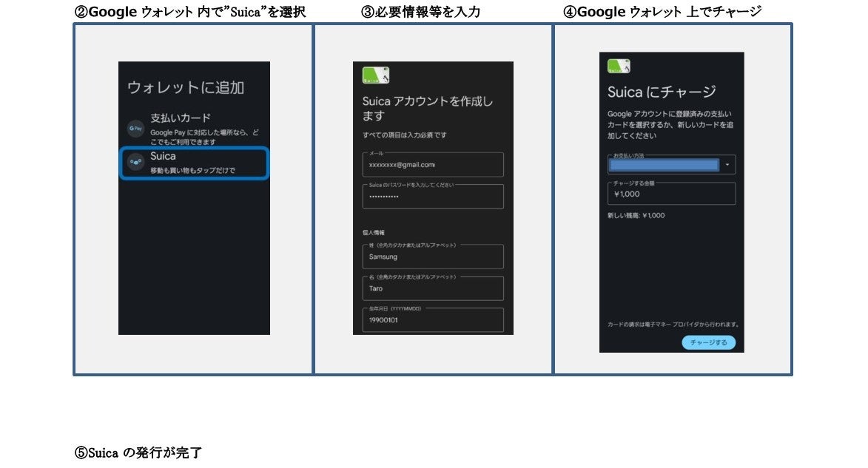
Task: Tap the チャージする button
Action: [709, 342]
